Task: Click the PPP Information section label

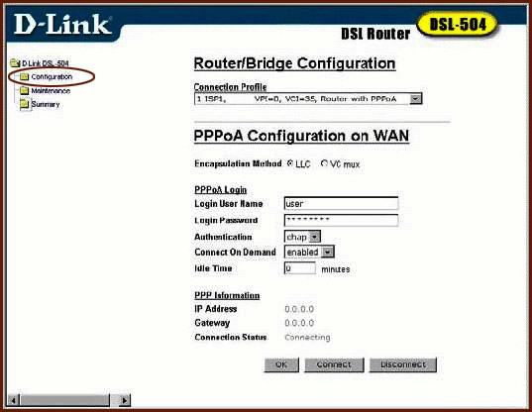Action: point(227,295)
